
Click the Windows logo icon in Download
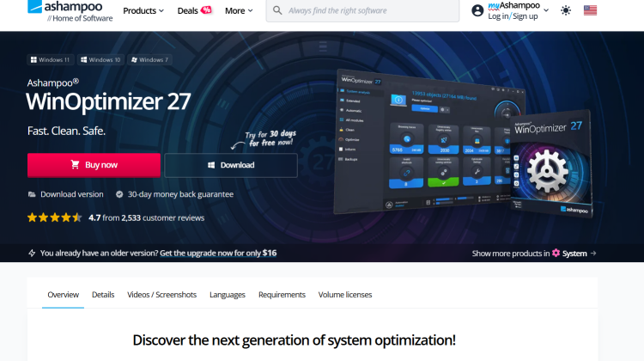(x=211, y=165)
